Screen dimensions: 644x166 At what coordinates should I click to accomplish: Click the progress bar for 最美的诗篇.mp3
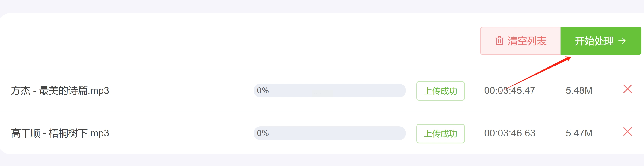click(x=329, y=91)
